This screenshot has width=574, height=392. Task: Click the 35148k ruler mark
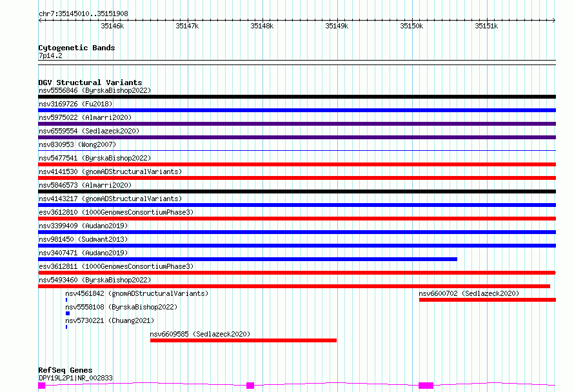point(262,26)
